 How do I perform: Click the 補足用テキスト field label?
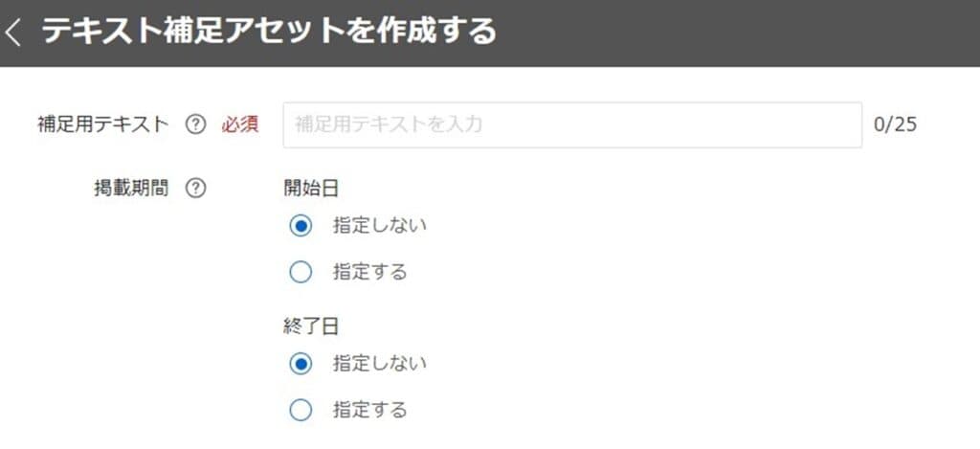click(x=103, y=124)
